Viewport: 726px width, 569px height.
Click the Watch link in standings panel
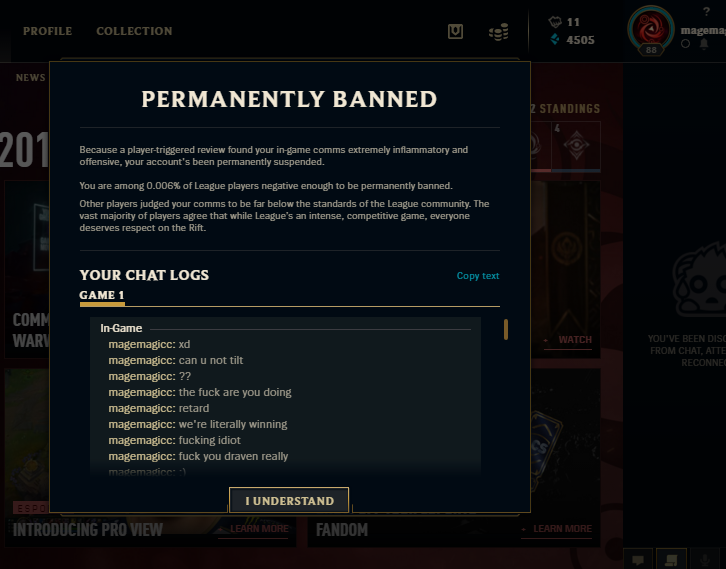[575, 340]
